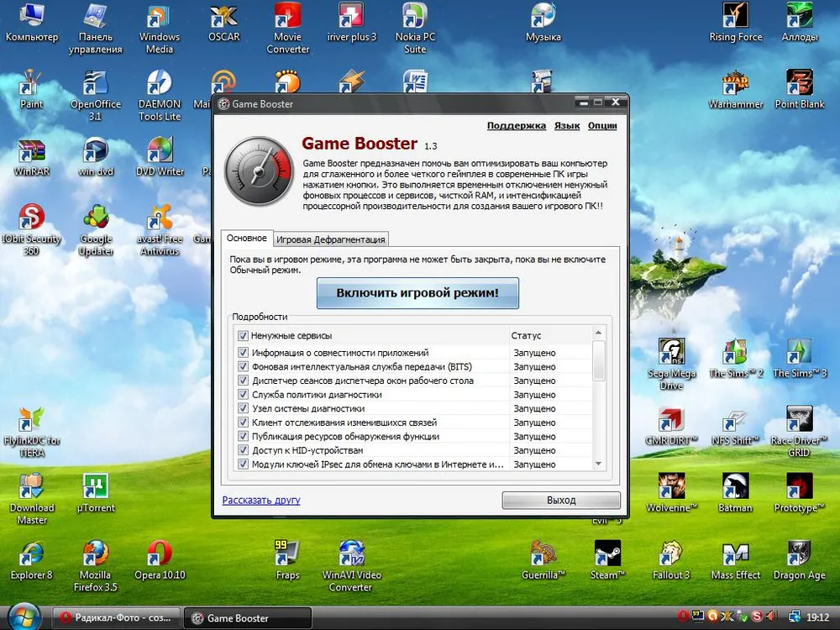Toggle the Ненужные сервисы header checkbox
This screenshot has width=840, height=630.
click(x=243, y=336)
